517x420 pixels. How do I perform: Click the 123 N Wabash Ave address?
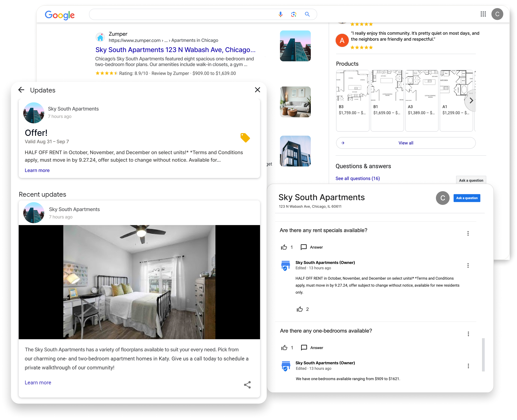tap(310, 206)
